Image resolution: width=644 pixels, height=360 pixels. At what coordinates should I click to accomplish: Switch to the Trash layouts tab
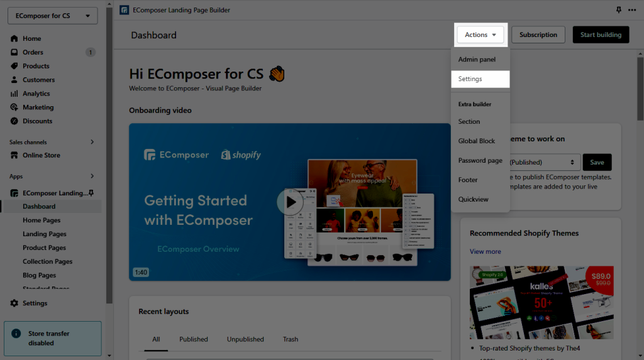[x=291, y=339]
